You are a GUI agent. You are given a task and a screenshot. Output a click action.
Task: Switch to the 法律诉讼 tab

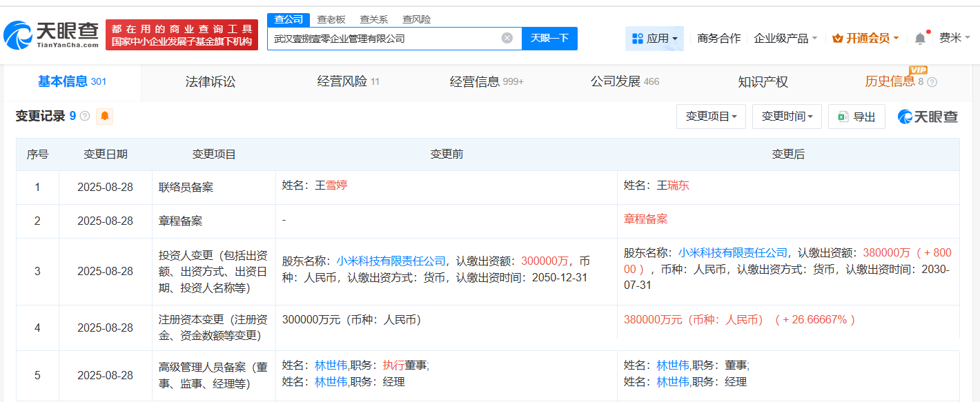point(211,81)
